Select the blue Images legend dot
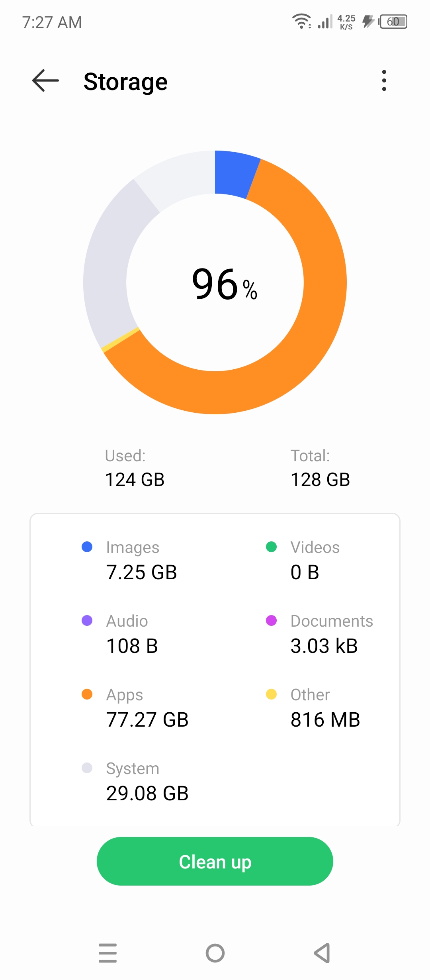The height and width of the screenshot is (980, 430). pyautogui.click(x=87, y=547)
